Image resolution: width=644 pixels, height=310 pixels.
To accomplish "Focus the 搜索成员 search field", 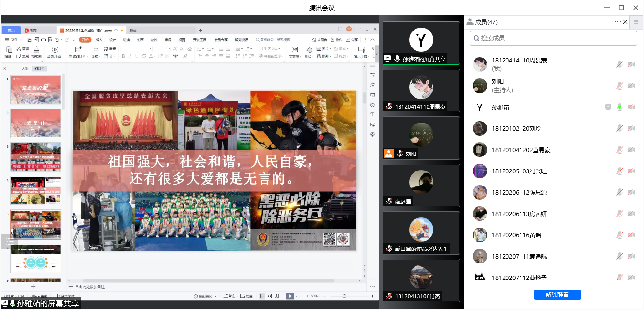I will (553, 38).
